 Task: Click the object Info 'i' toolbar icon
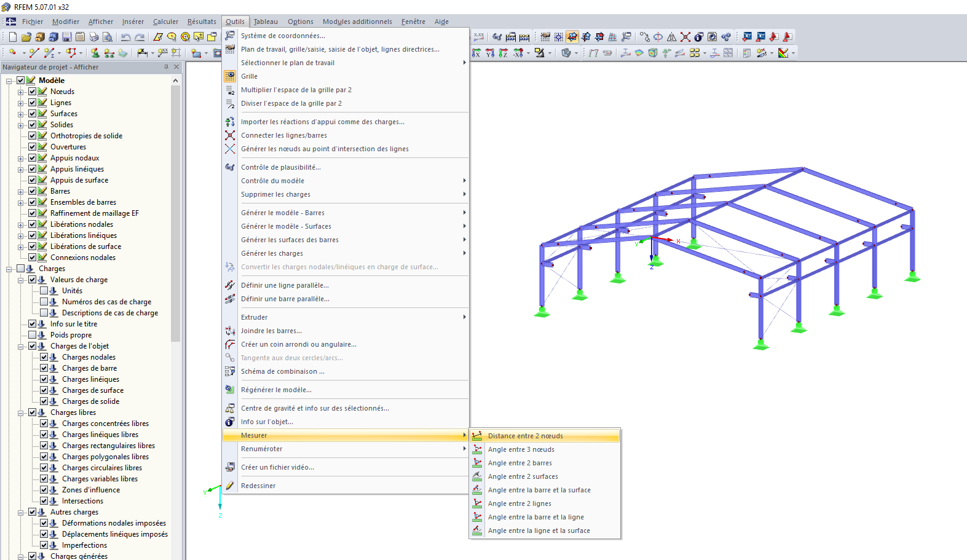click(699, 37)
